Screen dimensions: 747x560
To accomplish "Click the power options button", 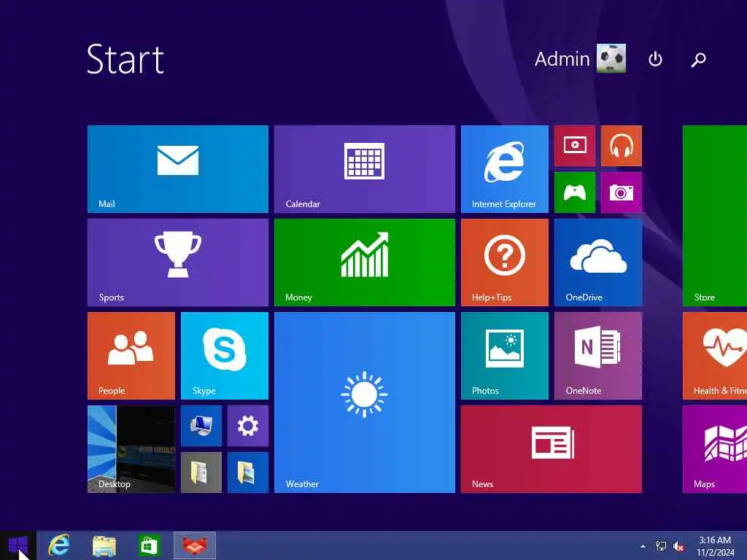I will [655, 59].
